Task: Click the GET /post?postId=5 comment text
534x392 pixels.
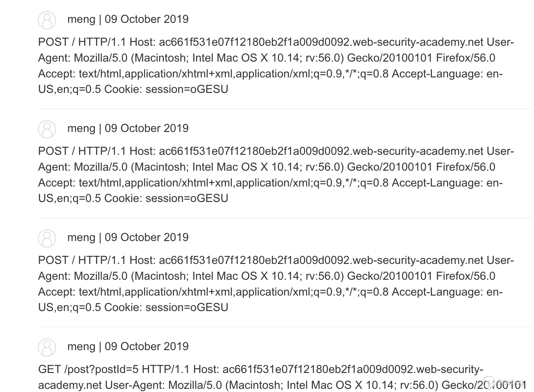Action: (x=282, y=377)
